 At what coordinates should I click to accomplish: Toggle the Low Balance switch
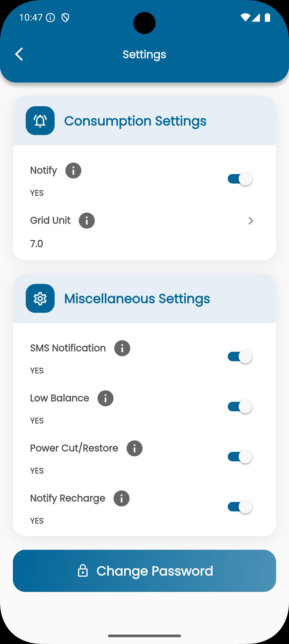240,407
